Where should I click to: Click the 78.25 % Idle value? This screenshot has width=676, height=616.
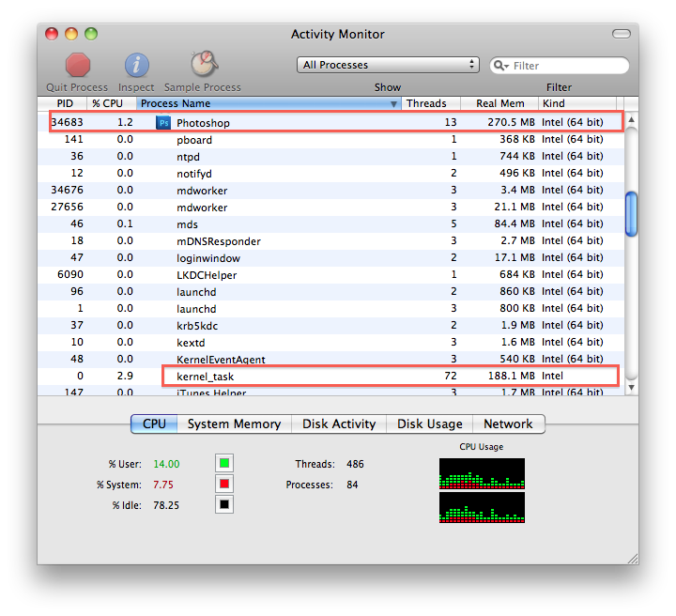coord(166,505)
